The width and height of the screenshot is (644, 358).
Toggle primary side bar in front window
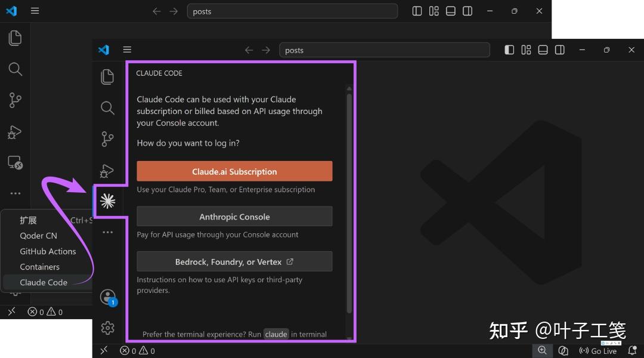click(509, 50)
